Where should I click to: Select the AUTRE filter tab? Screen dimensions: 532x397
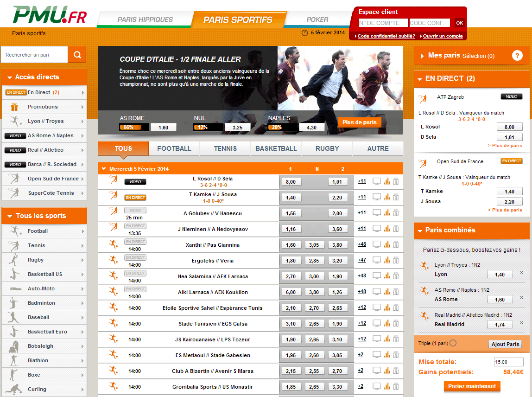tap(378, 148)
